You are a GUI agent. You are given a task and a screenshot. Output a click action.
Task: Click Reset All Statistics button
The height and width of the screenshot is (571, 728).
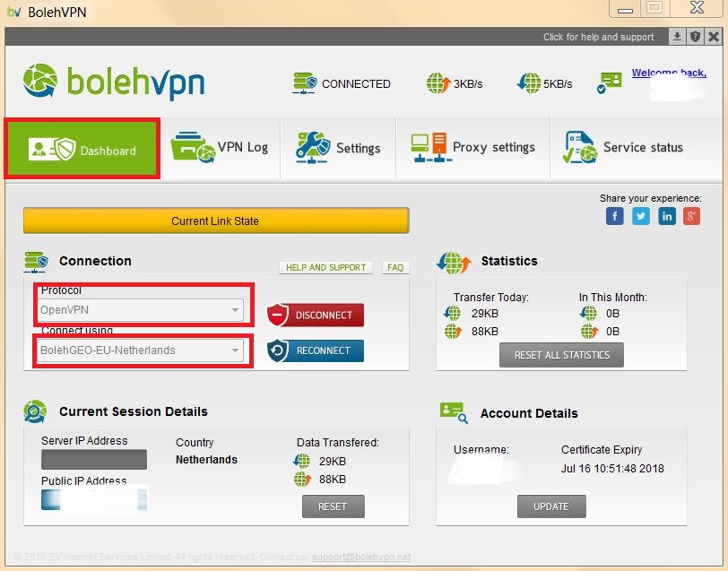561,355
